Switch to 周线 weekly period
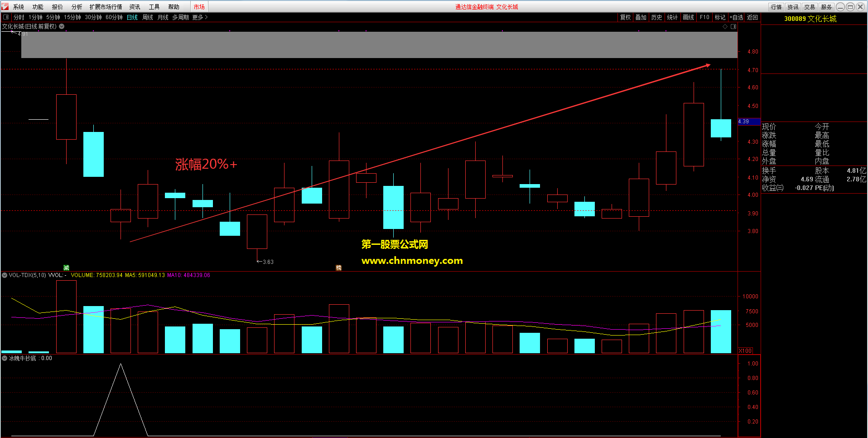868x438 pixels. (x=148, y=17)
